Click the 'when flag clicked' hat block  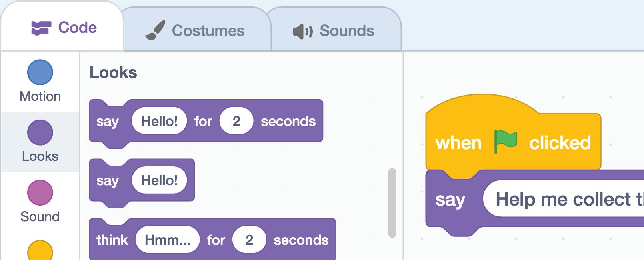pos(458,143)
